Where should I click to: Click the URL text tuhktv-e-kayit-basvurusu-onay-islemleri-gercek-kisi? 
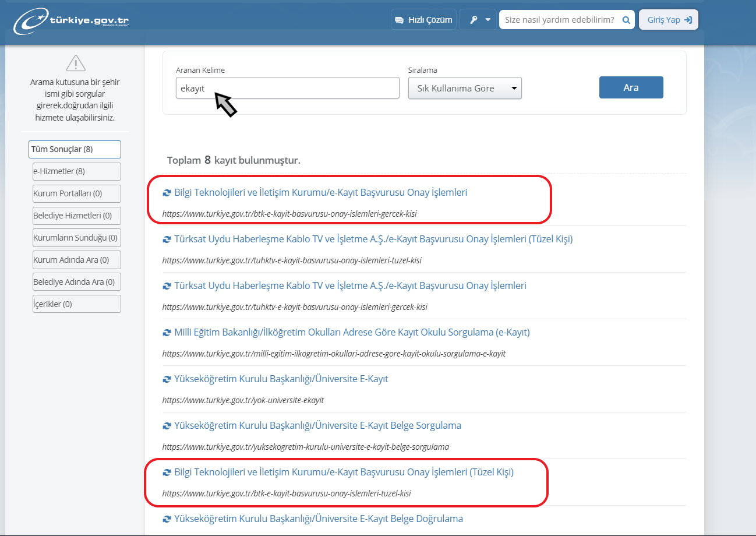(x=295, y=307)
